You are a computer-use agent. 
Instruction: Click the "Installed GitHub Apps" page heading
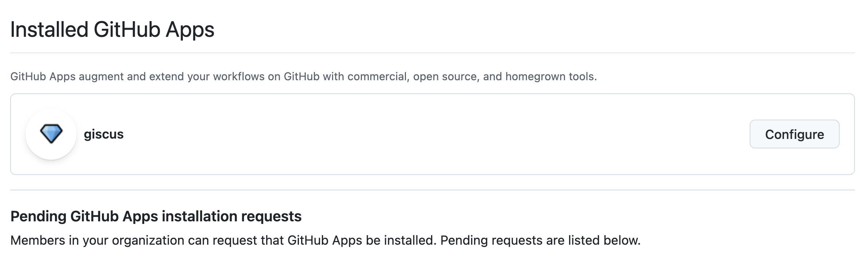pyautogui.click(x=112, y=30)
